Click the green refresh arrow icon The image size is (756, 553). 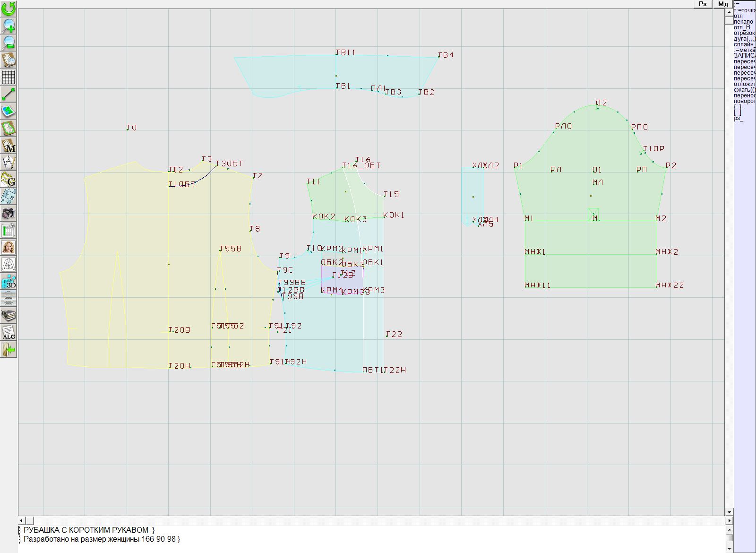point(9,8)
